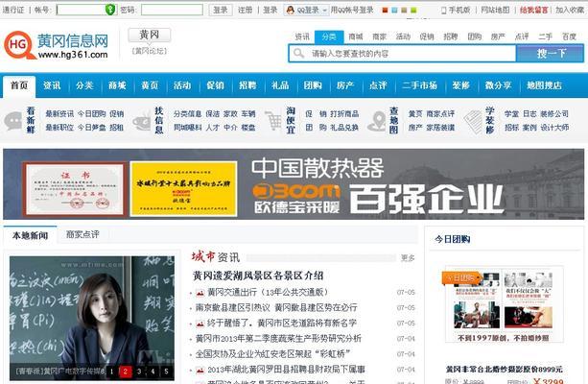Open the 黄冈 city selector
588x384 pixels.
point(150,35)
